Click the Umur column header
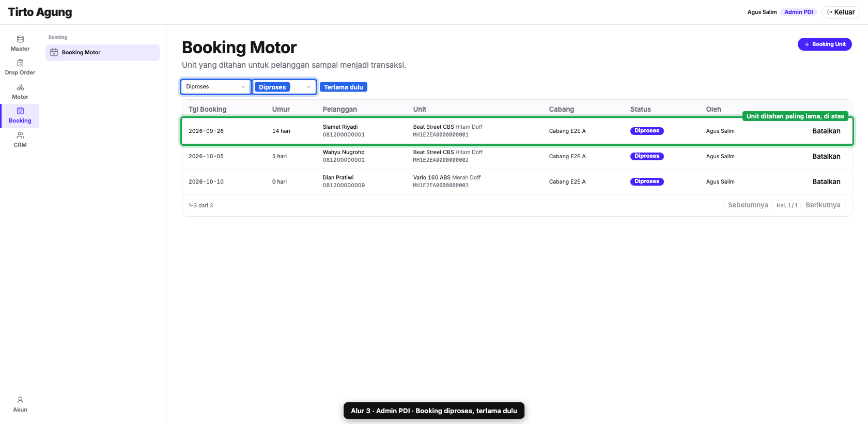The width and height of the screenshot is (868, 424). [x=281, y=109]
